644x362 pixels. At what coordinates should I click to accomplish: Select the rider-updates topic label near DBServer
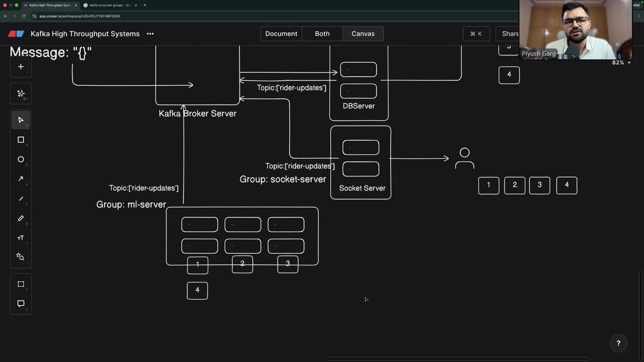pos(291,87)
